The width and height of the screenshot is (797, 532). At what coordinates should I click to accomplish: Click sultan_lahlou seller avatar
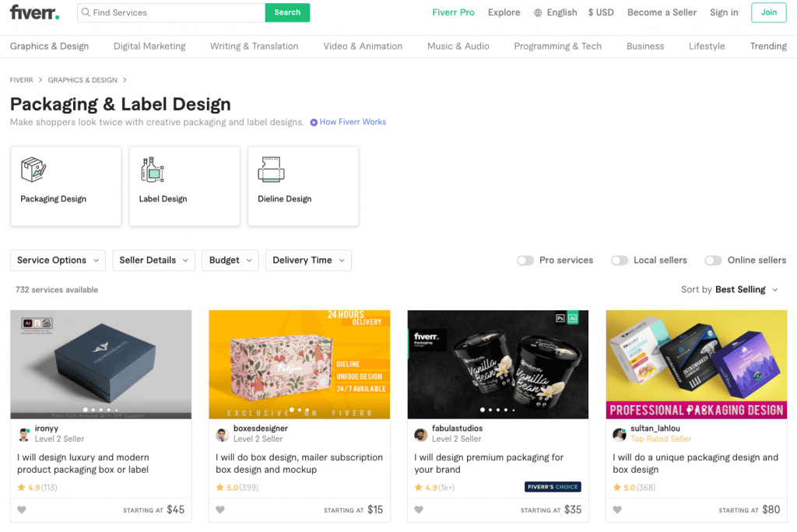[619, 435]
